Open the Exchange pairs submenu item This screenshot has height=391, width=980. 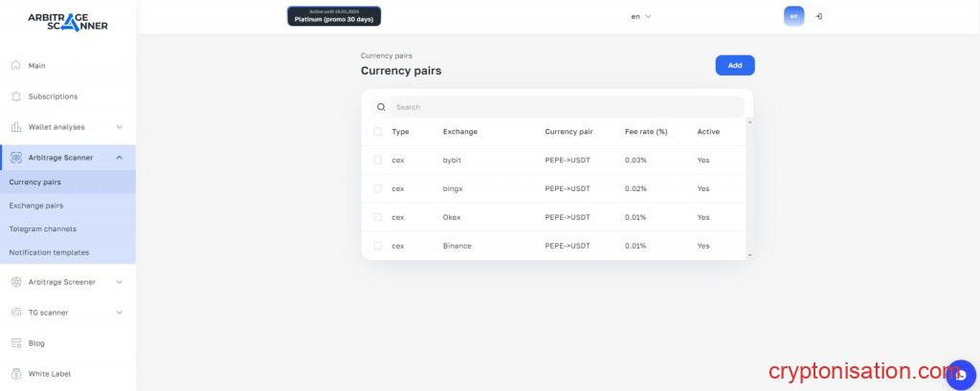coord(36,206)
